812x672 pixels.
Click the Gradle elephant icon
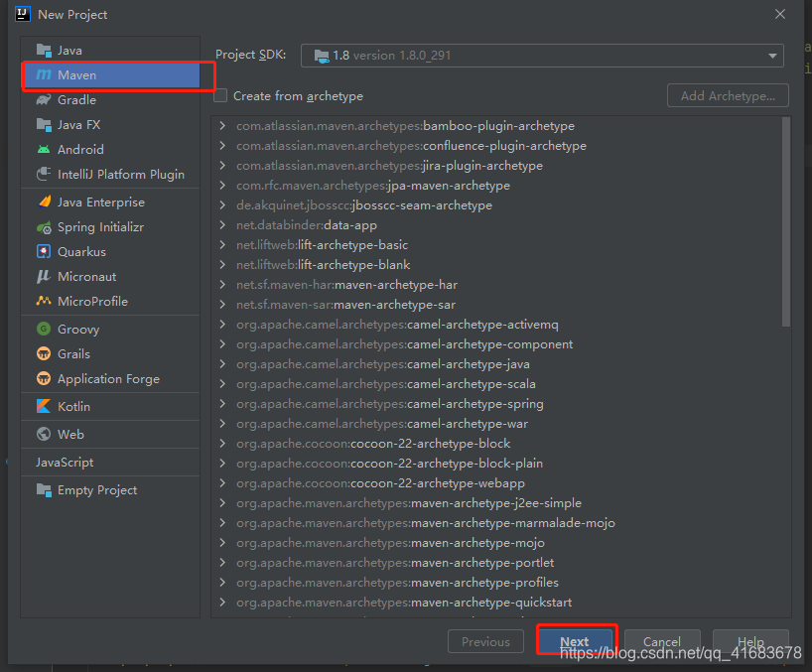[x=44, y=100]
